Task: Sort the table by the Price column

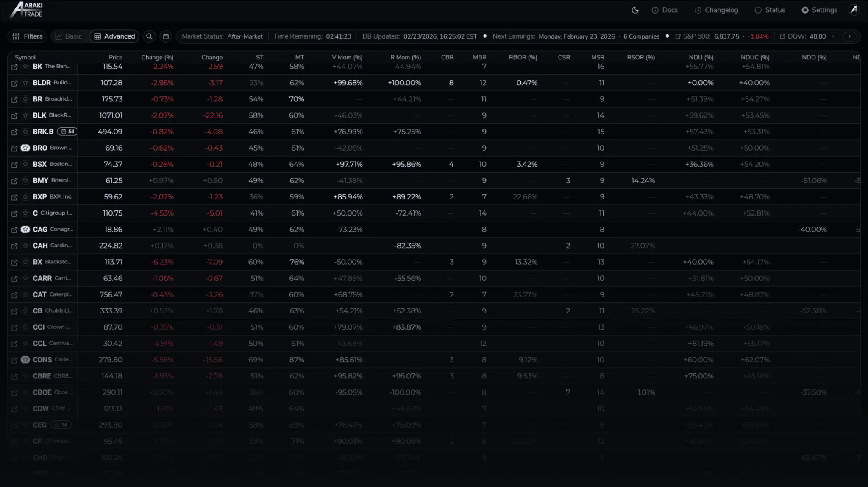Action: (x=115, y=57)
